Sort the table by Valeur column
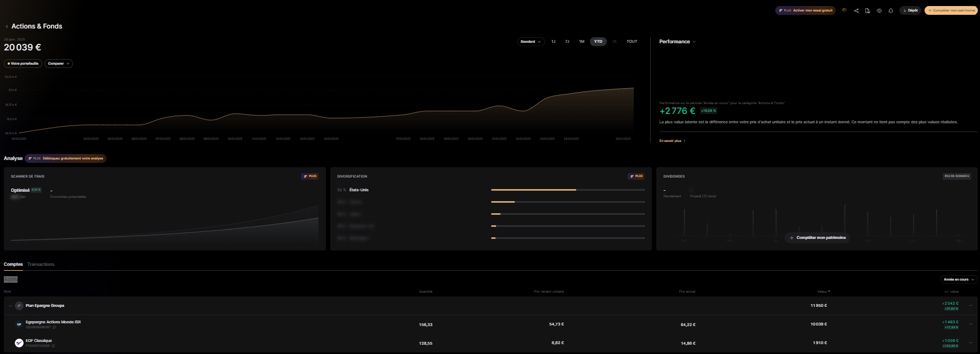 (823, 292)
